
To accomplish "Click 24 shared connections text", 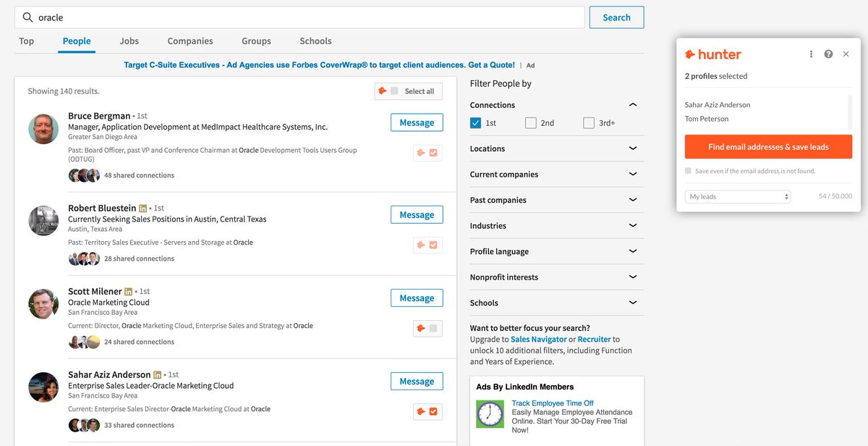I will coord(139,342).
